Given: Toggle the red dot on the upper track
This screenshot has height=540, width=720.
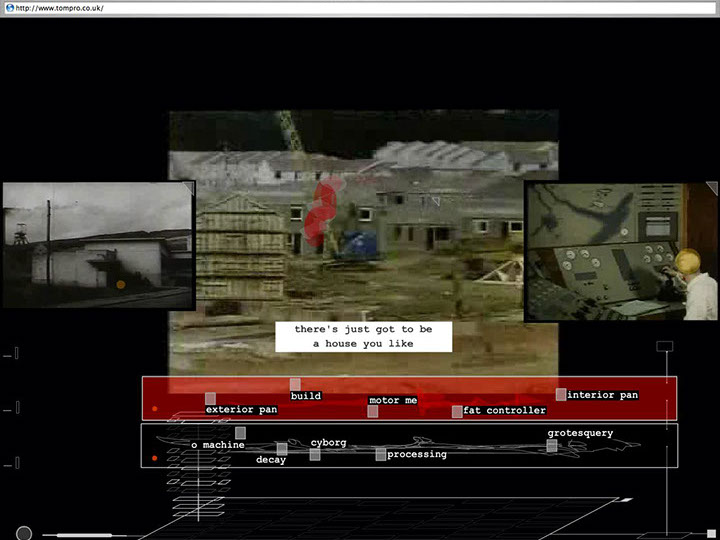Looking at the screenshot, I should click(154, 409).
